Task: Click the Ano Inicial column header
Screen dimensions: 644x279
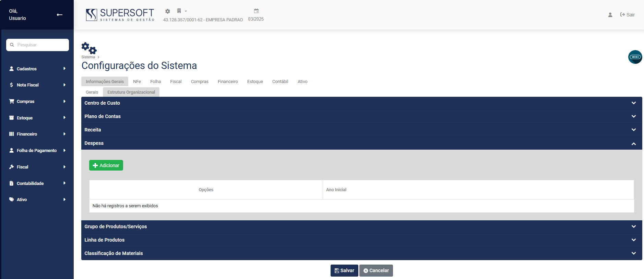Action: click(x=478, y=190)
